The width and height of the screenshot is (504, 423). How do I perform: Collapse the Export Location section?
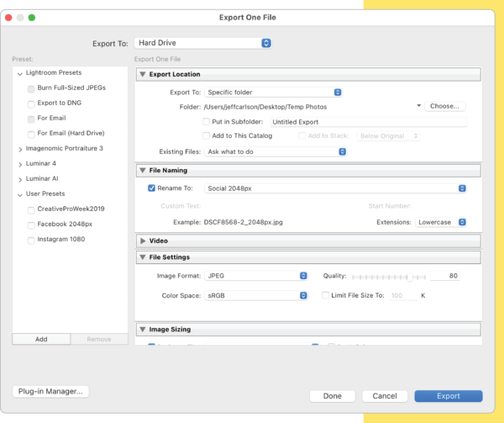[143, 74]
